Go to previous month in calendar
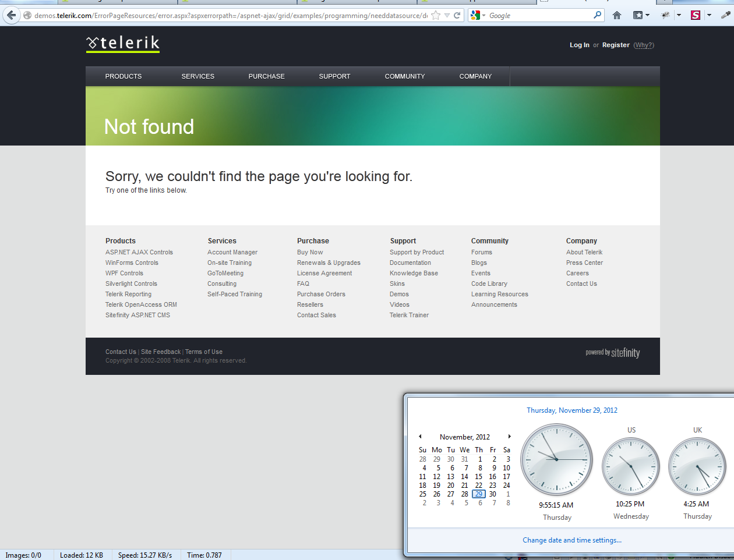The width and height of the screenshot is (734, 560). click(420, 437)
